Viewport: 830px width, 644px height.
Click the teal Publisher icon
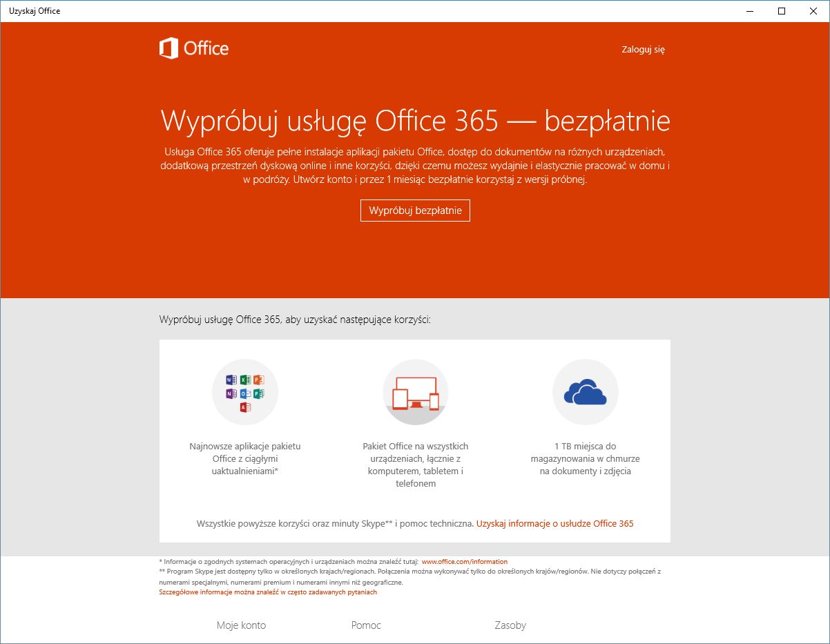(259, 393)
